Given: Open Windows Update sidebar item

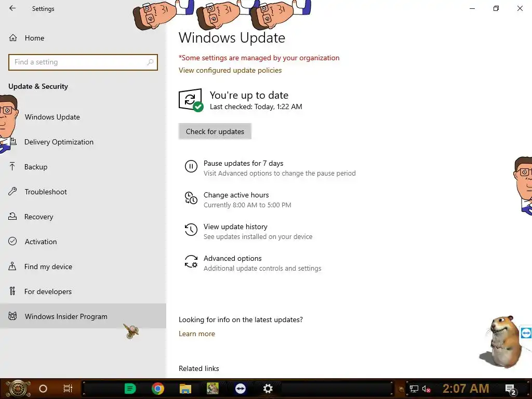Looking at the screenshot, I should click(83, 117).
